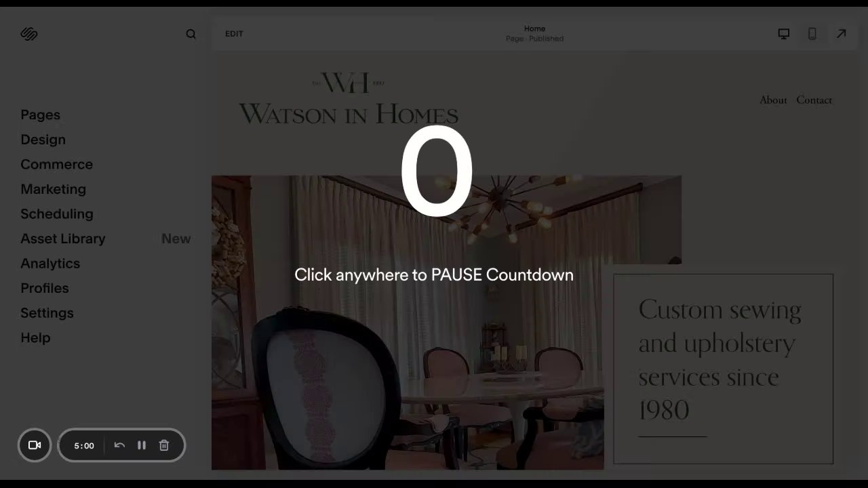
Task: Open Asset Library
Action: coord(62,239)
